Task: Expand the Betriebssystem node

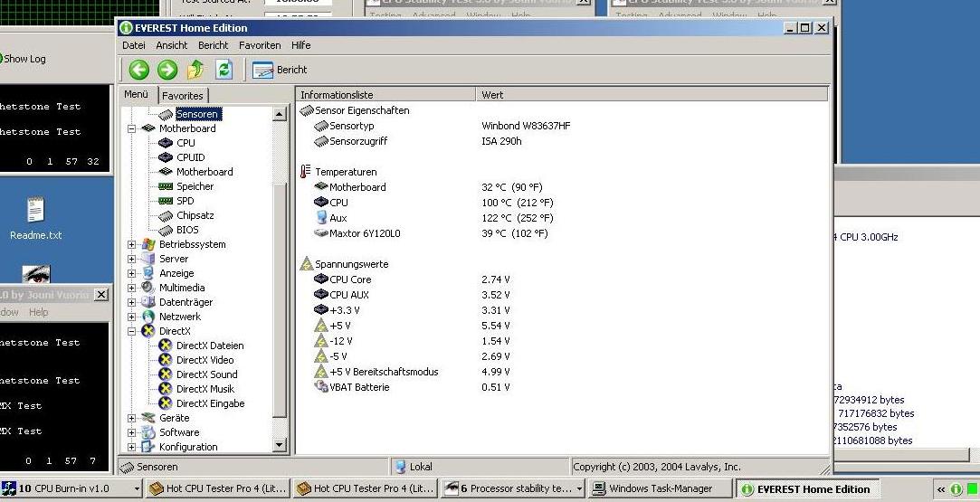Action: pos(132,244)
